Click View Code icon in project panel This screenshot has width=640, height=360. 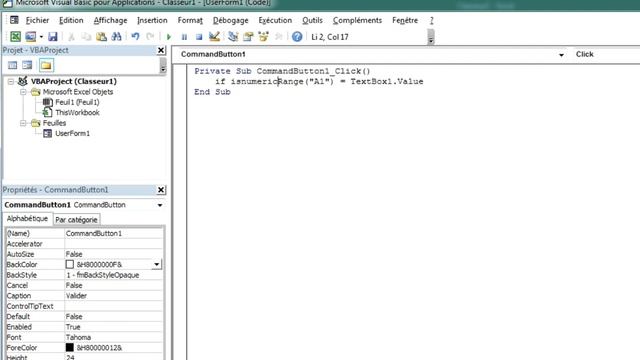tap(12, 65)
